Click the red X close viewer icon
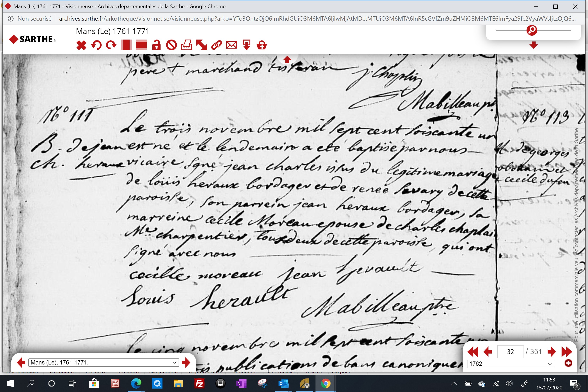The width and height of the screenshot is (588, 392). coord(81,45)
